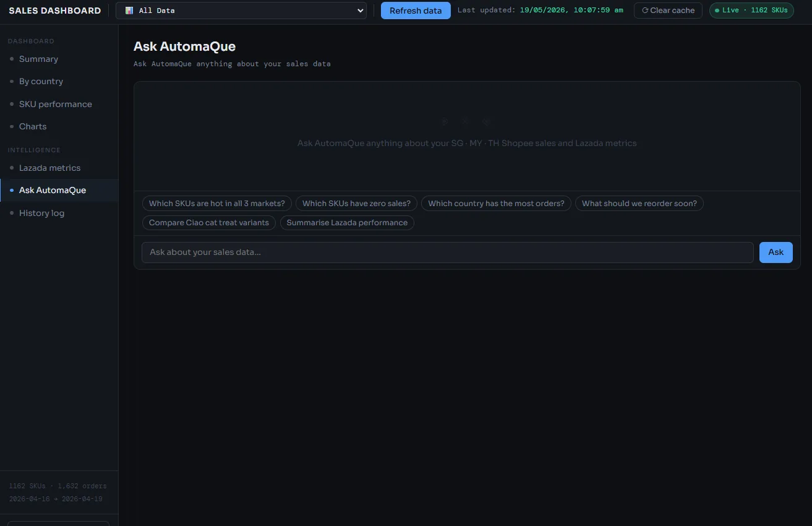The image size is (812, 526).
Task: Click the '2026-04-16 → 2026-04-19' date range text
Action: (x=56, y=499)
